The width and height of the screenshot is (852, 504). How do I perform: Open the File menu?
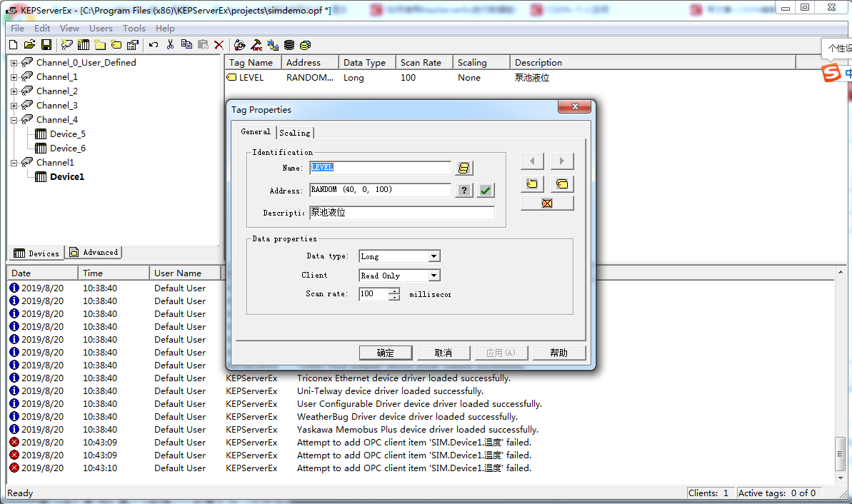(x=17, y=29)
